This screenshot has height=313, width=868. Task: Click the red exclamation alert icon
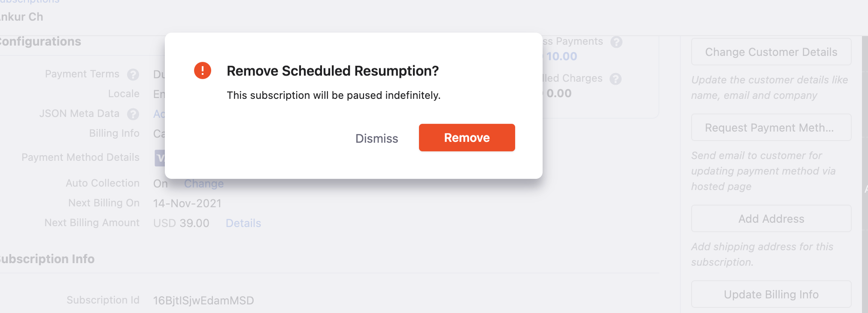tap(203, 71)
